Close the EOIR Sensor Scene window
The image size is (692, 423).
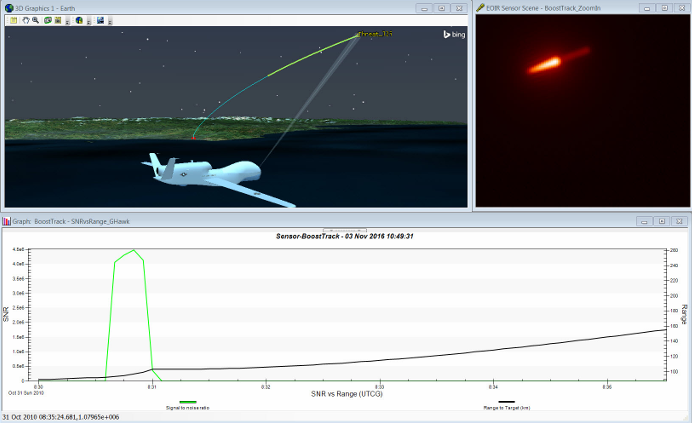[x=682, y=8]
